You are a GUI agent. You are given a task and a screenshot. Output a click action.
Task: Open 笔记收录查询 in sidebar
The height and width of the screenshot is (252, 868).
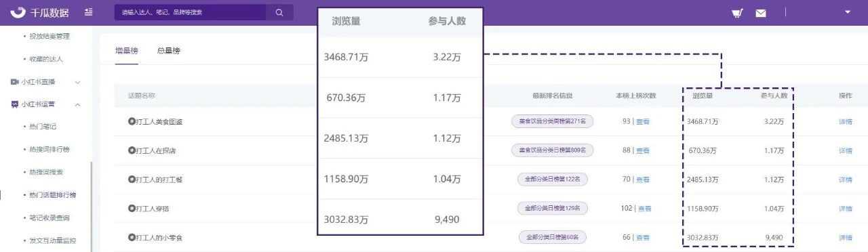(50, 217)
